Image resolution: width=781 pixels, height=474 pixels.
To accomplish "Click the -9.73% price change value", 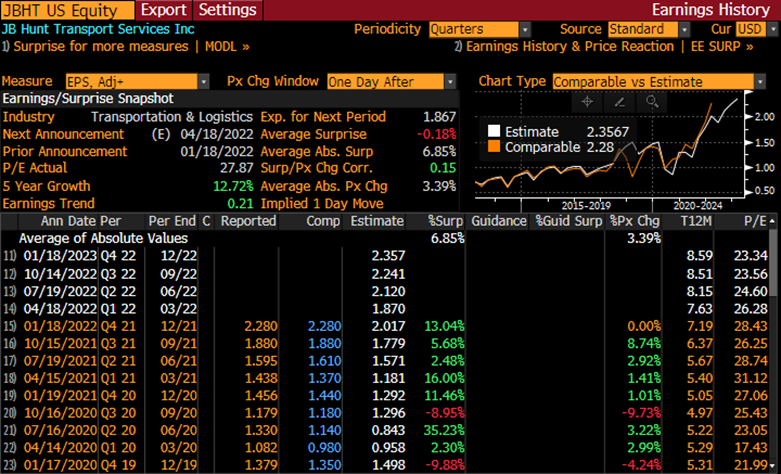I will (x=641, y=413).
